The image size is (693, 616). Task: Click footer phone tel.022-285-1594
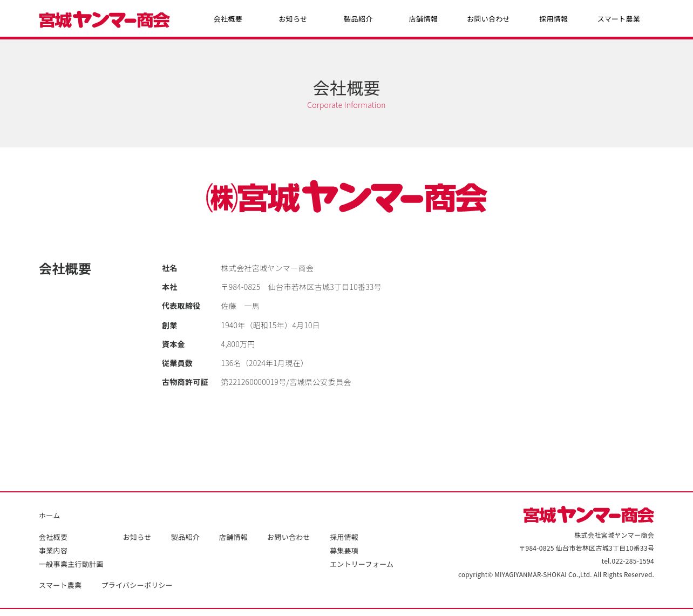click(628, 561)
